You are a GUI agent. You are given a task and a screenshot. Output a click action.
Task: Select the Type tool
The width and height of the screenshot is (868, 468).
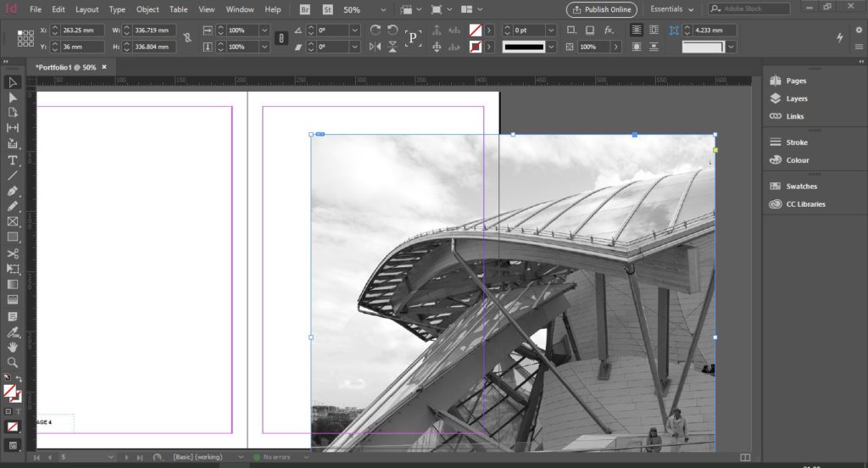(12, 160)
